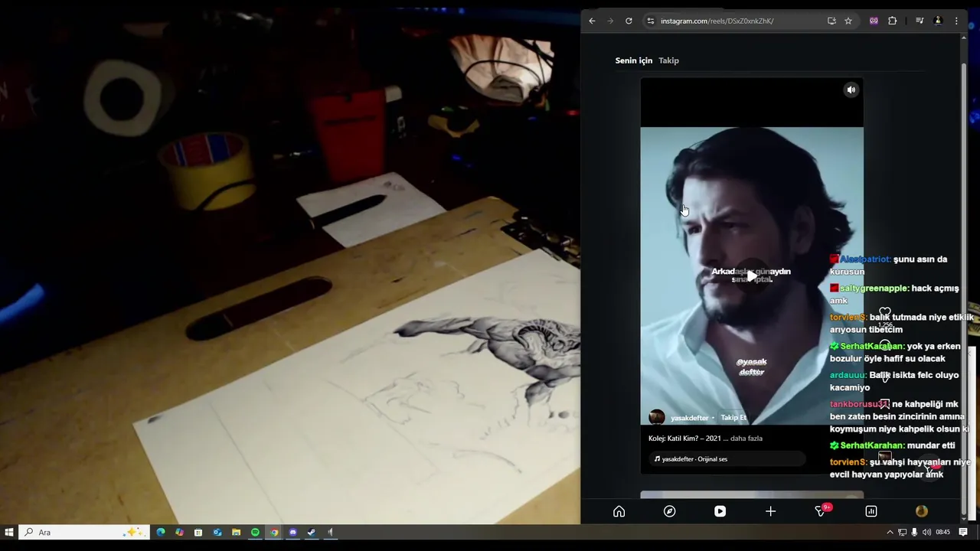Screen dimensions: 980x551
Task: Install app icon in address bar
Action: pos(831,21)
